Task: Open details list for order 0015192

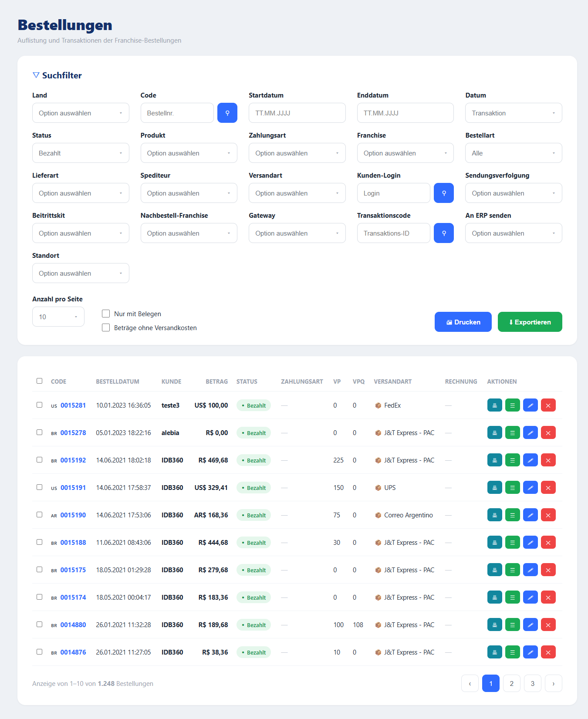Action: coord(513,460)
